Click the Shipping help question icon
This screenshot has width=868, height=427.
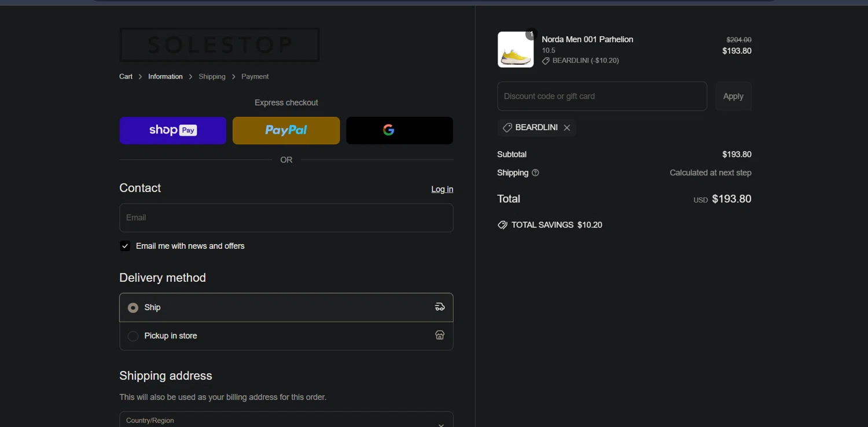click(535, 173)
